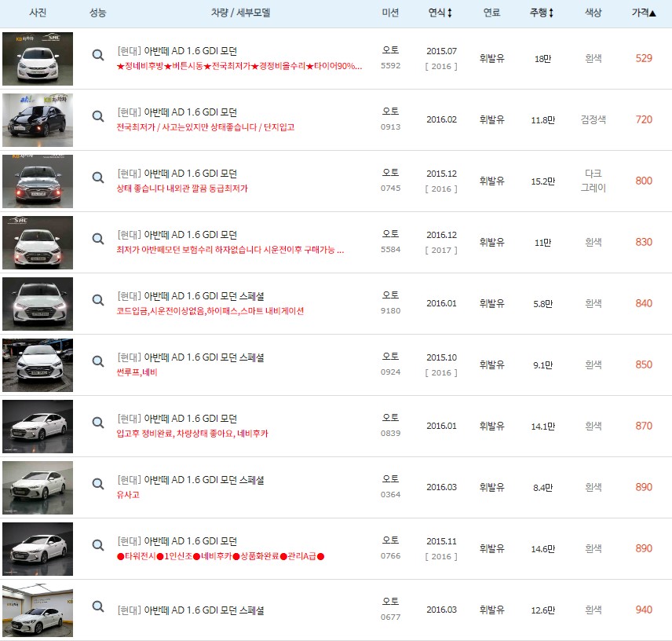Click description 전국최저가 / 사고는있지만 상태좋습니다
Screen dimensions: 672x641
(206, 127)
